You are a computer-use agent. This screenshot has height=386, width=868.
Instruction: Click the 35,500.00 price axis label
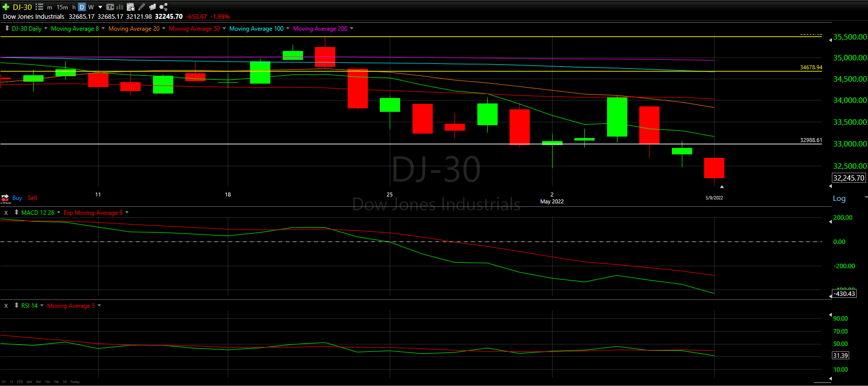point(850,37)
